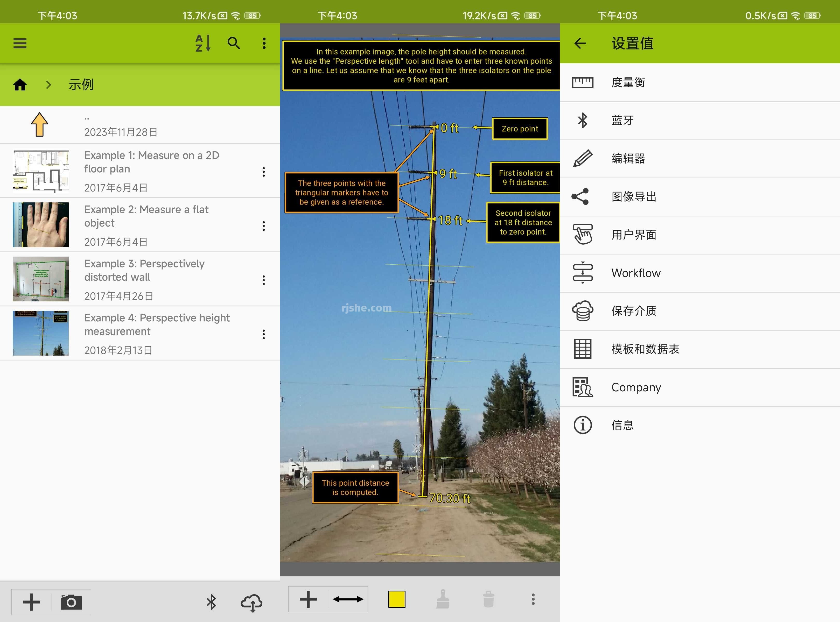Open the hamburger navigation menu
This screenshot has width=840, height=622.
(x=20, y=43)
